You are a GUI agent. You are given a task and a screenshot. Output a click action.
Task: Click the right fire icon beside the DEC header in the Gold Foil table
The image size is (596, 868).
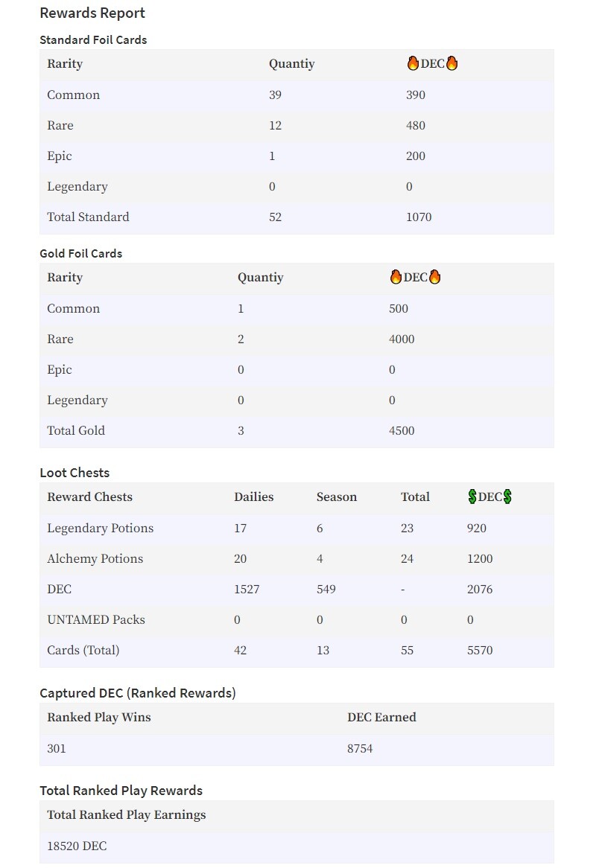[435, 277]
